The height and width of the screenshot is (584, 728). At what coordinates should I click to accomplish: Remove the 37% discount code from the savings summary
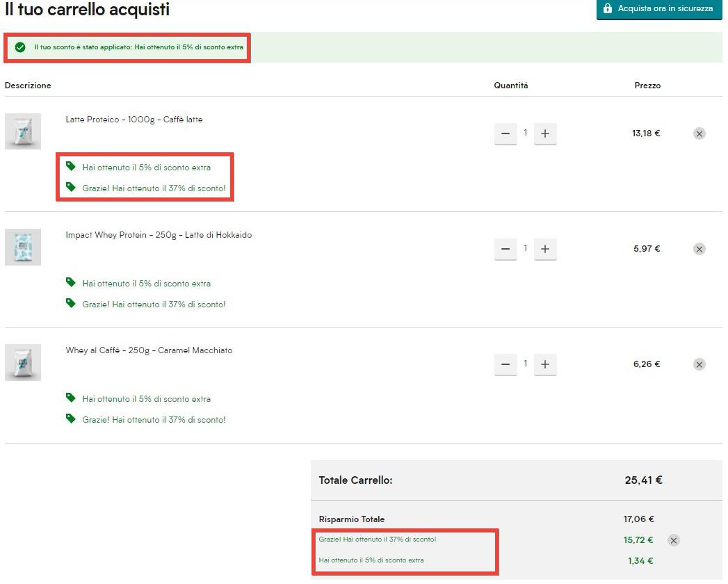coord(673,540)
